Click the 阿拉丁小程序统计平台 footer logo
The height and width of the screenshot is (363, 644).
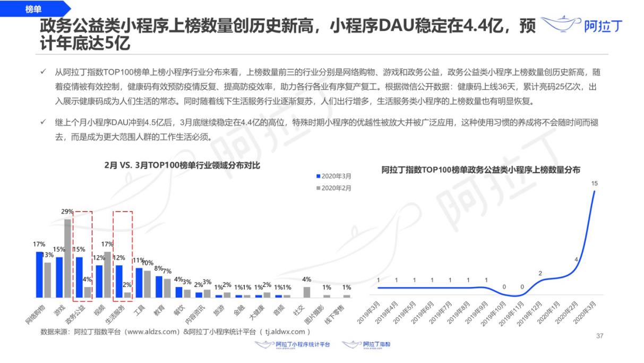[293, 345]
